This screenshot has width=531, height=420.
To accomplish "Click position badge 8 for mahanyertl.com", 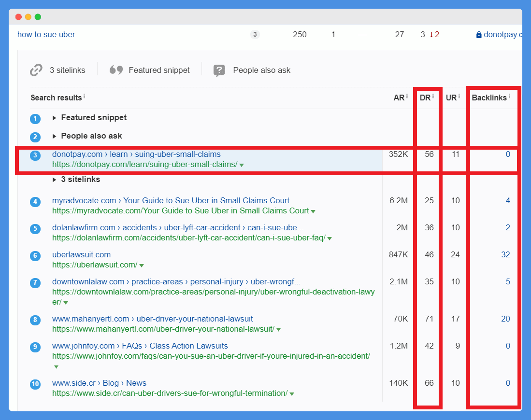I will (x=35, y=320).
